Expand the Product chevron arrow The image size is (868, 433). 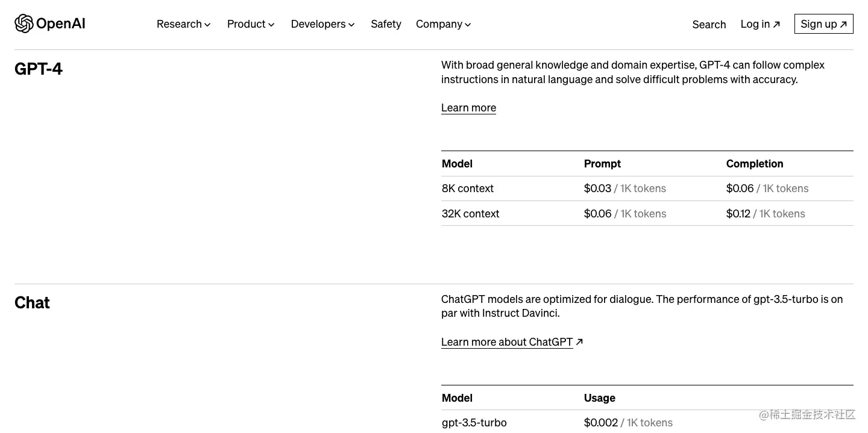pyautogui.click(x=271, y=25)
